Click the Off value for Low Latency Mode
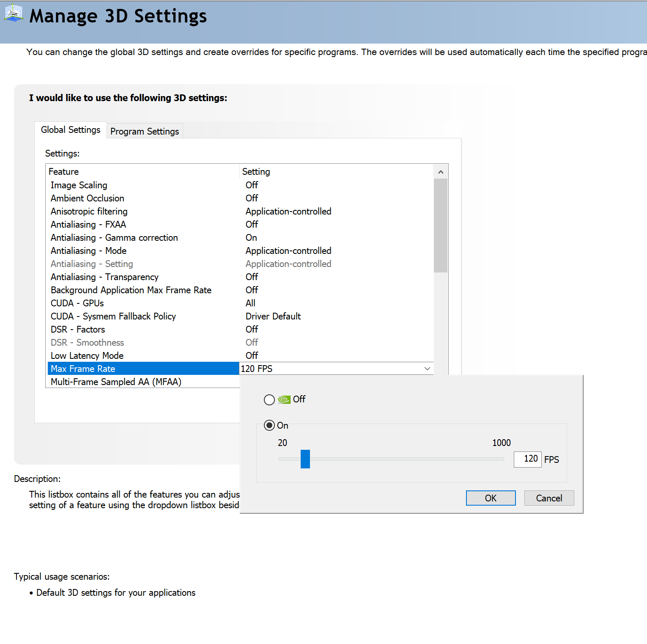647x644 pixels. (x=252, y=356)
